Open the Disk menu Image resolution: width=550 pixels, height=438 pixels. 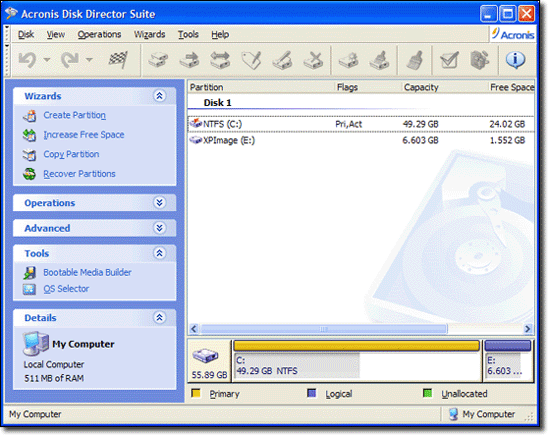point(26,34)
